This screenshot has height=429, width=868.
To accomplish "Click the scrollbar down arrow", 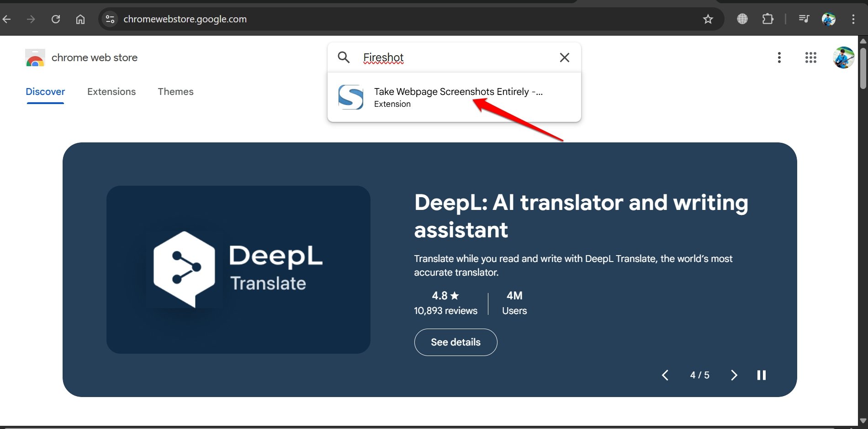I will [x=863, y=421].
